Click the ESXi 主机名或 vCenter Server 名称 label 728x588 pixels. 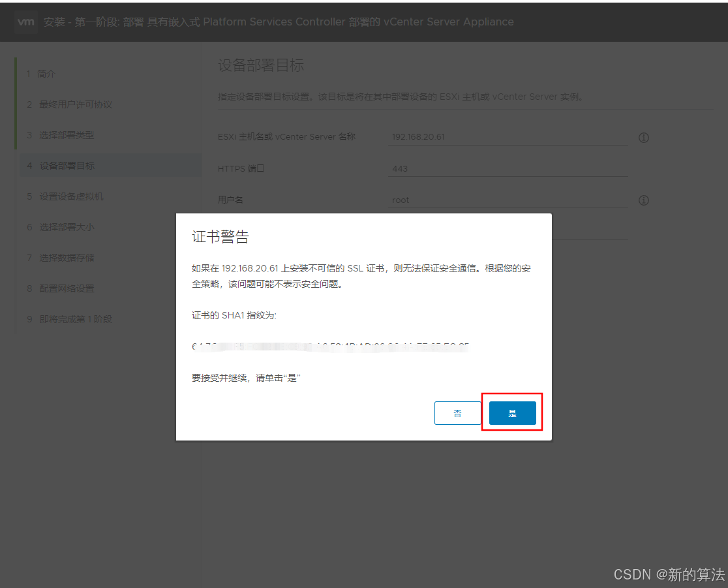286,137
